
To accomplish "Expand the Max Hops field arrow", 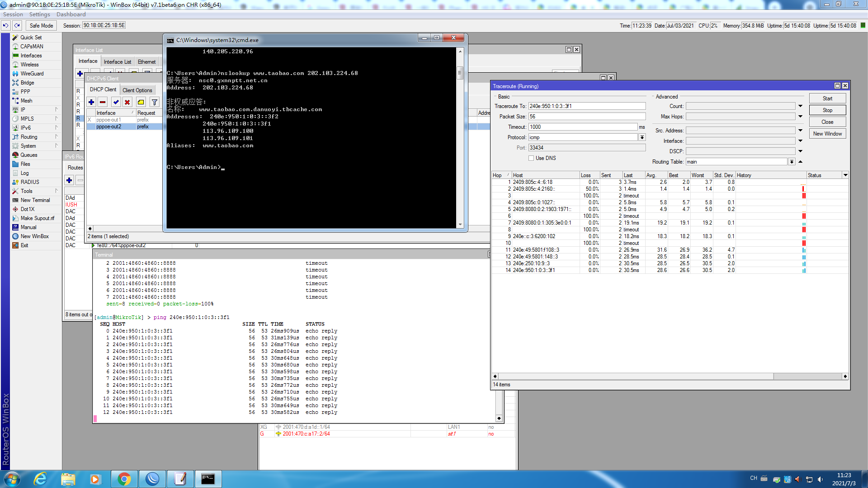I will pos(800,117).
